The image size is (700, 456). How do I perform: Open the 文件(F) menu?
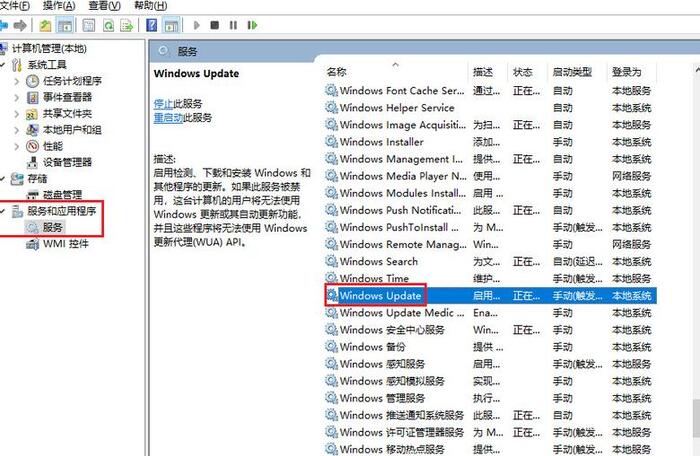15,6
